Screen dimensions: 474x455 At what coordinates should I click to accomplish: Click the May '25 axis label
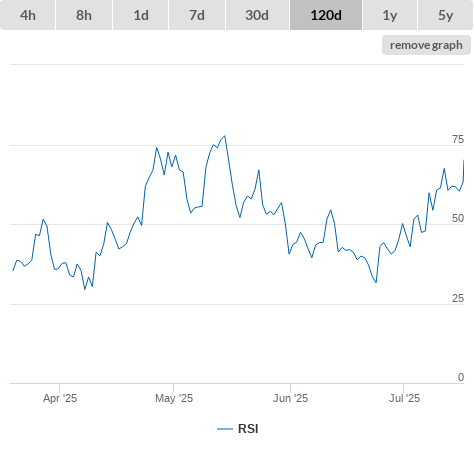174,398
